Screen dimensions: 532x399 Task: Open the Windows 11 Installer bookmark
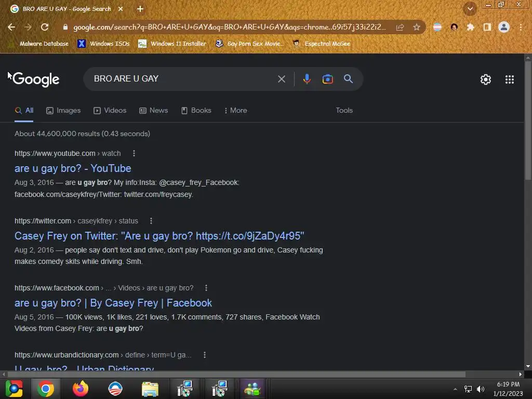[x=172, y=44]
